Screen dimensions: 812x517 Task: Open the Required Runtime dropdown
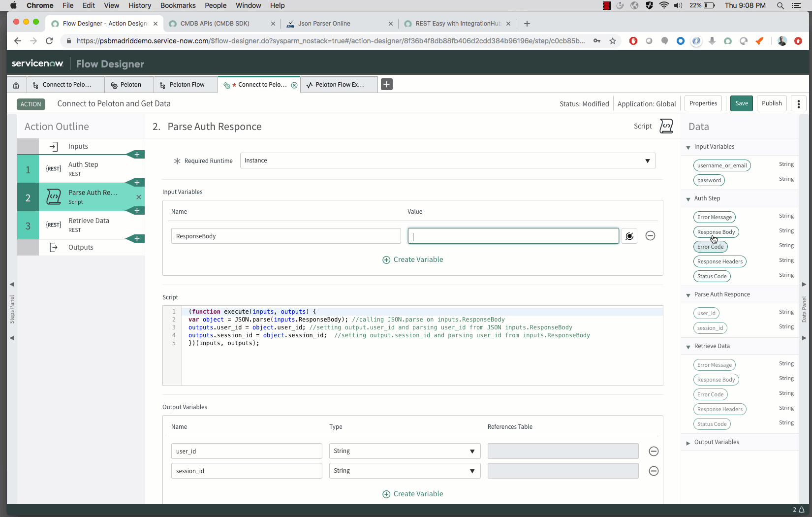[x=448, y=161]
